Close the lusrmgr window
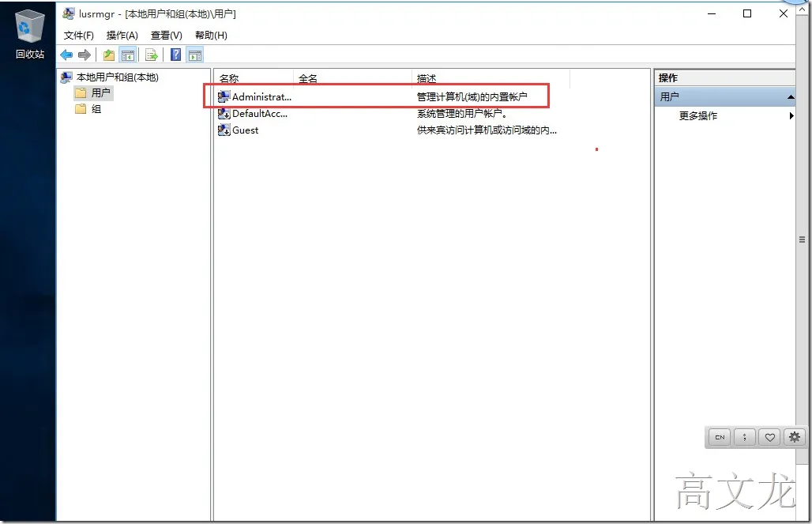Image resolution: width=812 pixels, height=524 pixels. coord(783,13)
